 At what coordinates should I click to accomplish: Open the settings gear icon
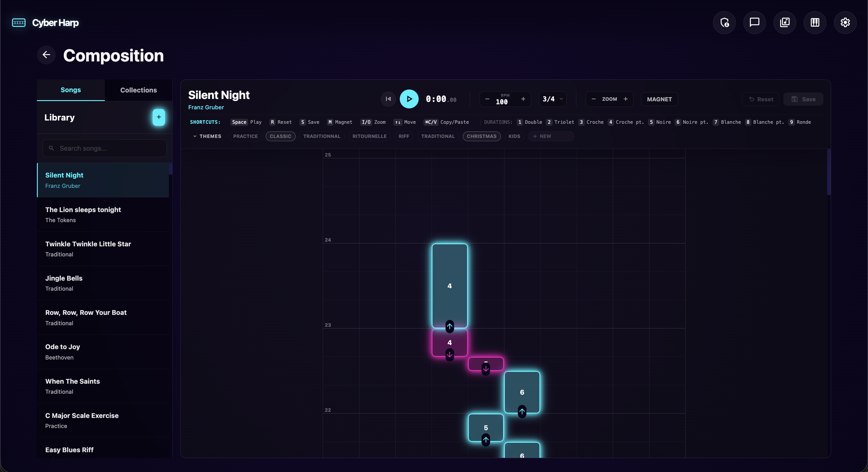845,22
